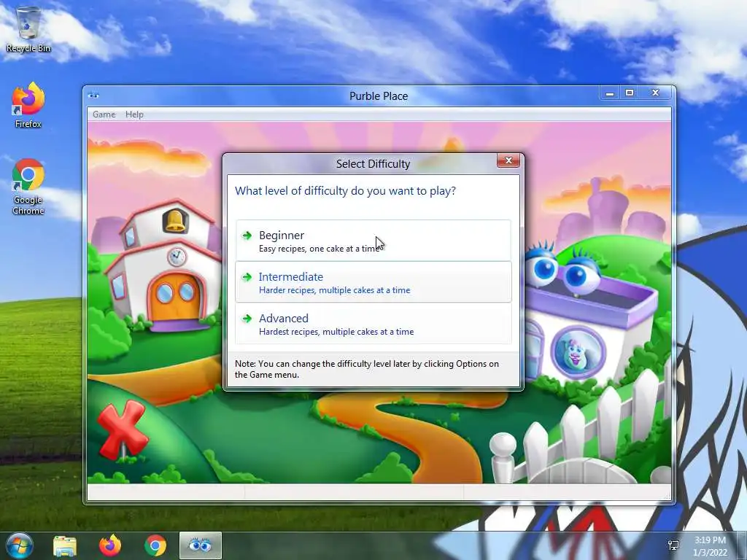Click the Purble Place title bar eyes icon
This screenshot has width=747, height=560.
pos(93,96)
